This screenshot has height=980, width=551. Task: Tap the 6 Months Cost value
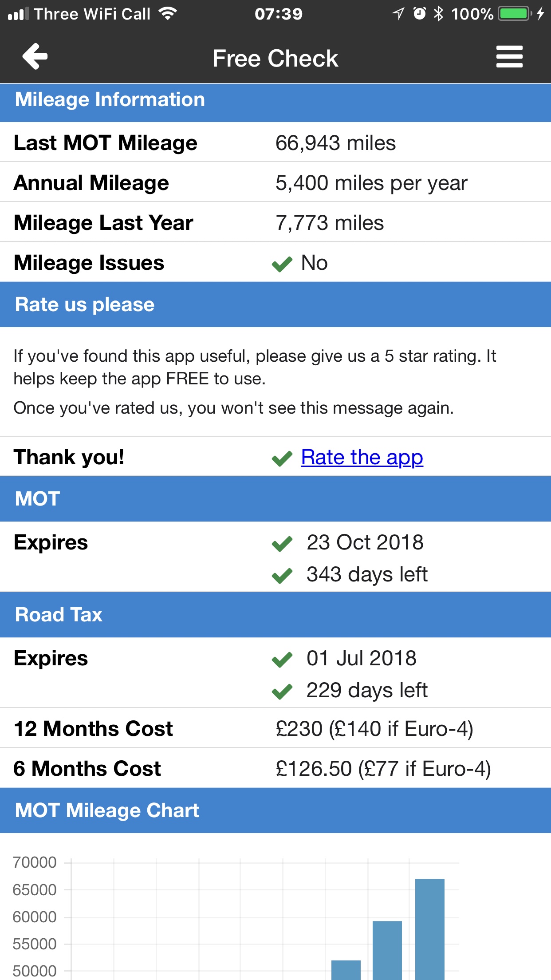383,769
